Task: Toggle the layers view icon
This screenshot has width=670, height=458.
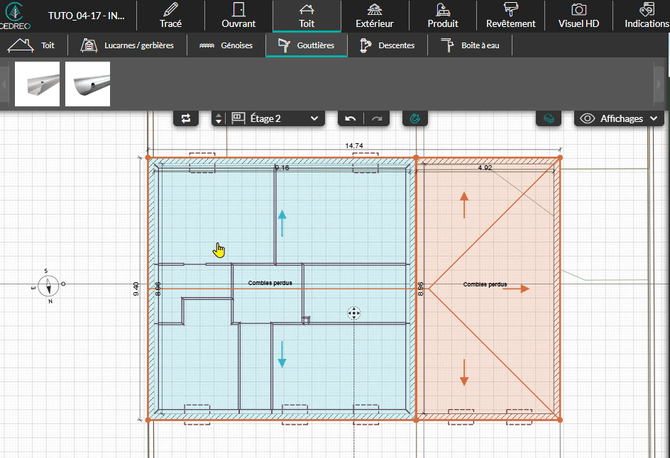Action: coord(548,118)
